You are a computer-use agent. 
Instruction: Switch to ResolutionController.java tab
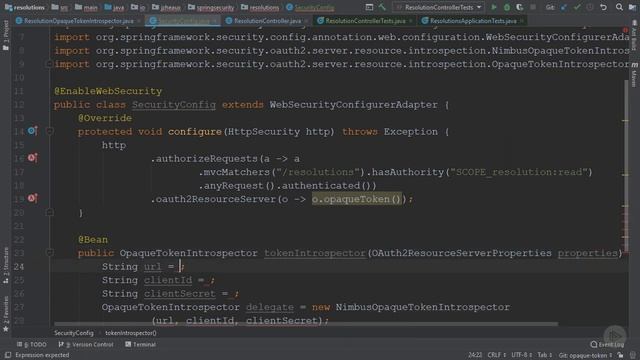coord(267,21)
